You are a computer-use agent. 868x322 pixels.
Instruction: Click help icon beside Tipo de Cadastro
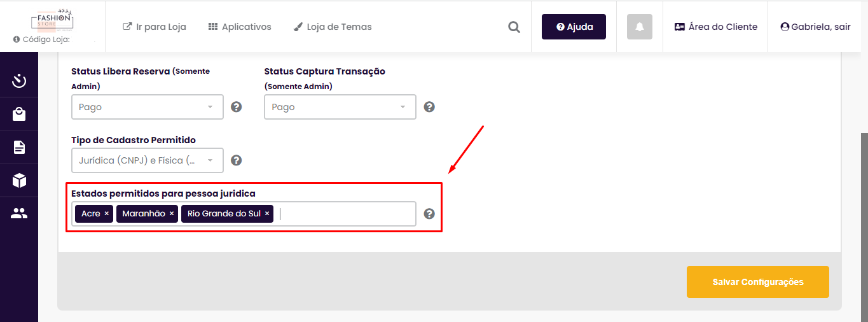click(237, 160)
